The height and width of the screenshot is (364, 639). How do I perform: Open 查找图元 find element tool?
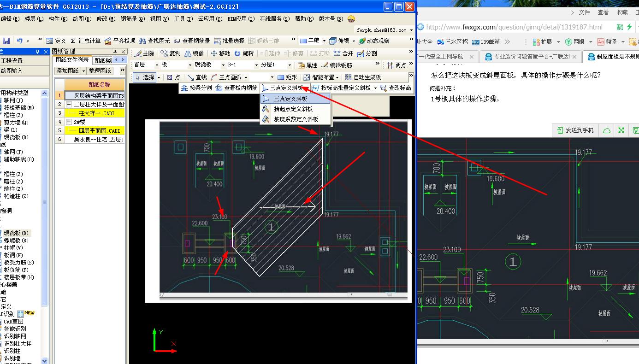point(154,41)
